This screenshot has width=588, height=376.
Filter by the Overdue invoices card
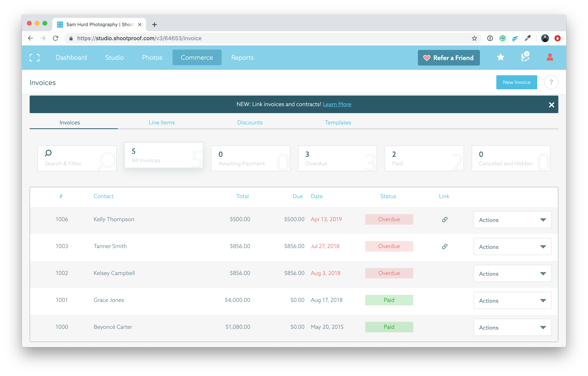[337, 159]
